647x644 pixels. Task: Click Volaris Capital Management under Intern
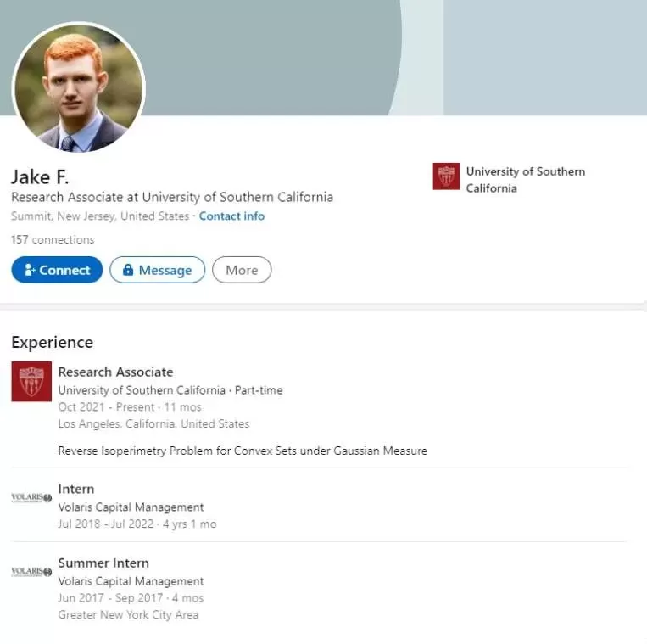click(x=131, y=507)
